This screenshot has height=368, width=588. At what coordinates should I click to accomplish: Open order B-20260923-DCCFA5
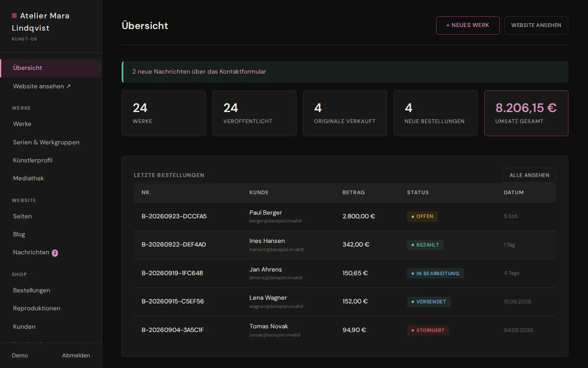(x=174, y=216)
